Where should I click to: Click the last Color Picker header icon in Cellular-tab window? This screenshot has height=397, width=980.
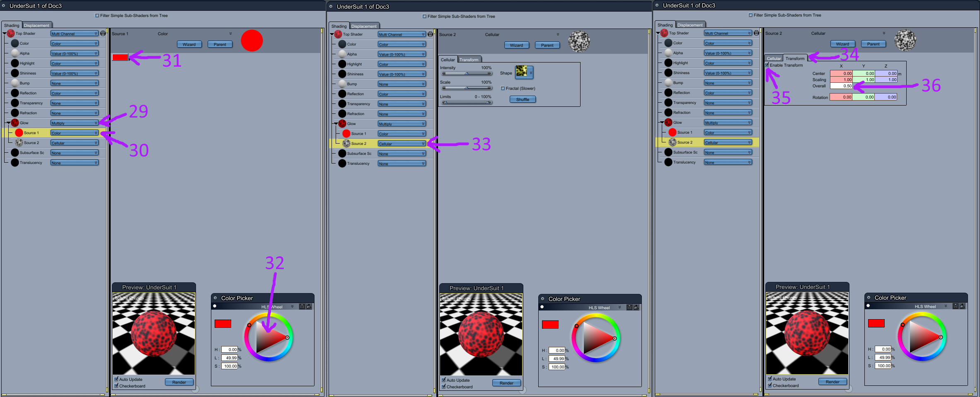tap(636, 308)
